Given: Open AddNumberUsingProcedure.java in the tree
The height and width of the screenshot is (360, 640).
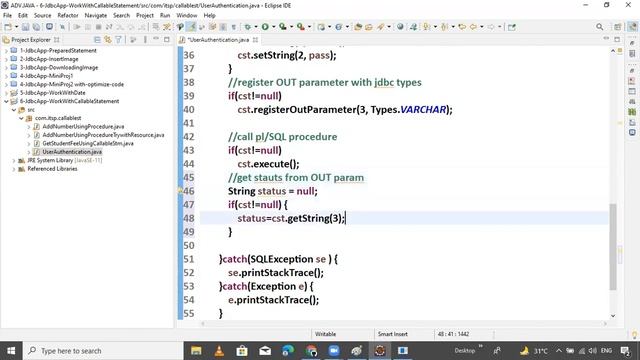Looking at the screenshot, I should click(x=83, y=127).
